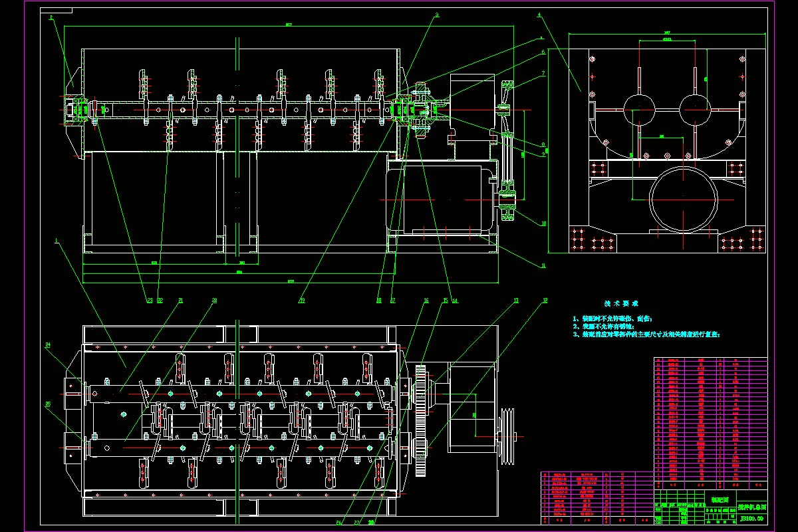This screenshot has width=798, height=532.
Task: Click part balloon number 19
Action: pyautogui.click(x=301, y=301)
